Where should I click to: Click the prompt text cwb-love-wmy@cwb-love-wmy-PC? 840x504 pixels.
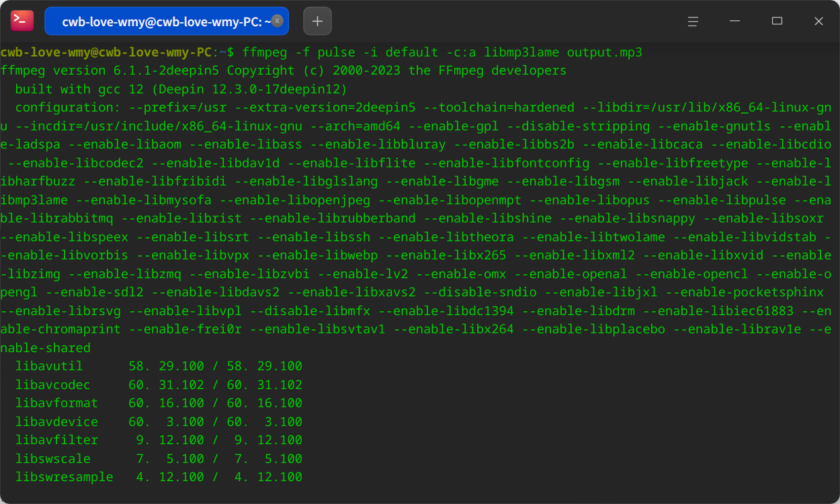tap(106, 52)
